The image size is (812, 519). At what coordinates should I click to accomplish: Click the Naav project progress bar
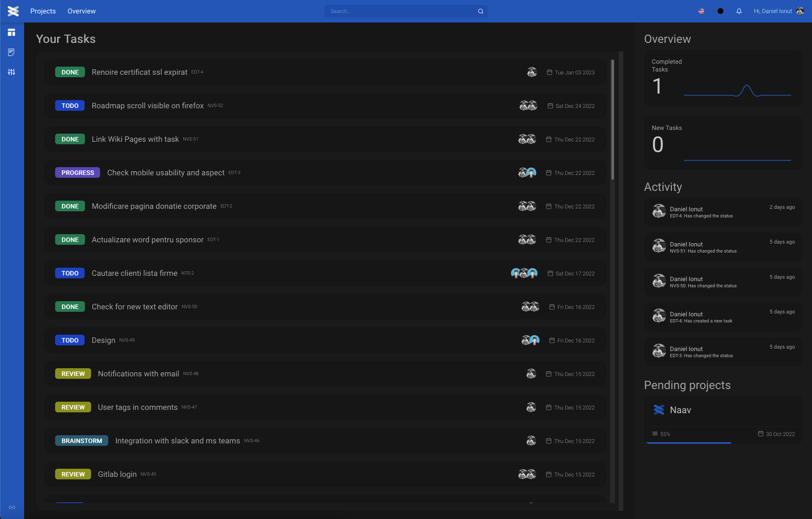click(x=689, y=443)
